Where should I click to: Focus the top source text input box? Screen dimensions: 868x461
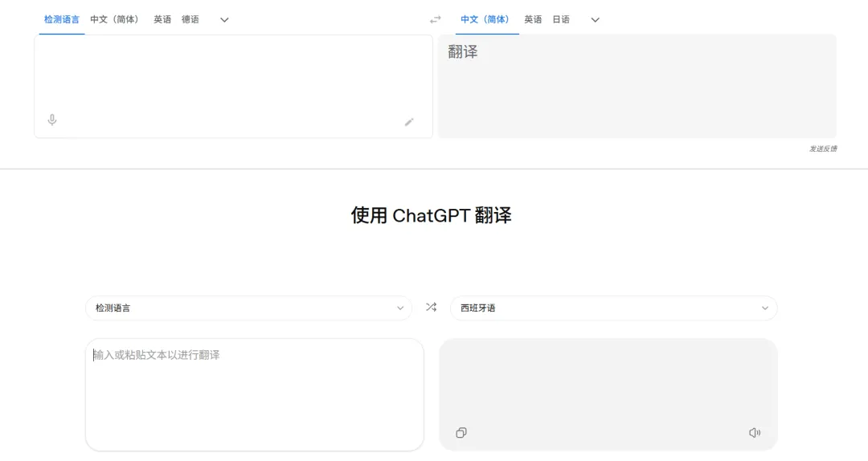point(234,86)
